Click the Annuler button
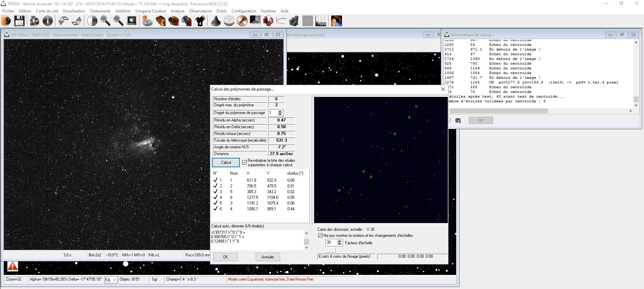644x289 pixels. (267, 257)
